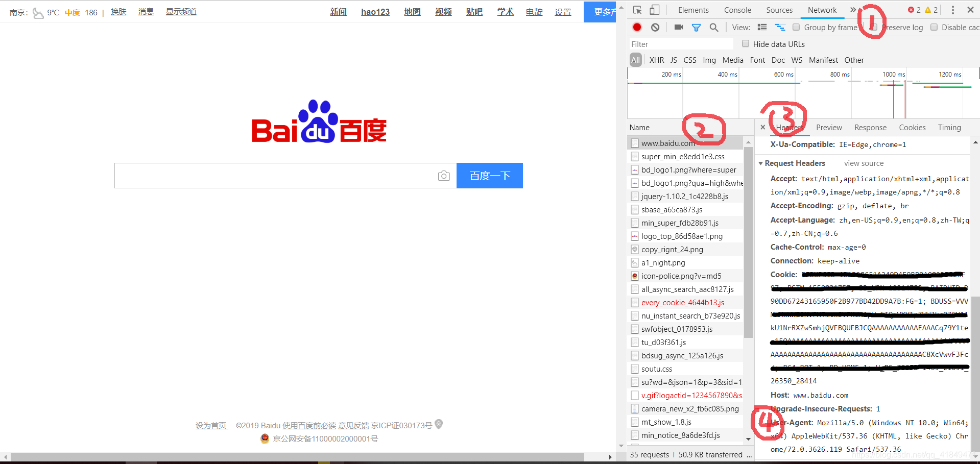Image resolution: width=980 pixels, height=464 pixels.
Task: Close the request details pane
Action: [x=763, y=127]
